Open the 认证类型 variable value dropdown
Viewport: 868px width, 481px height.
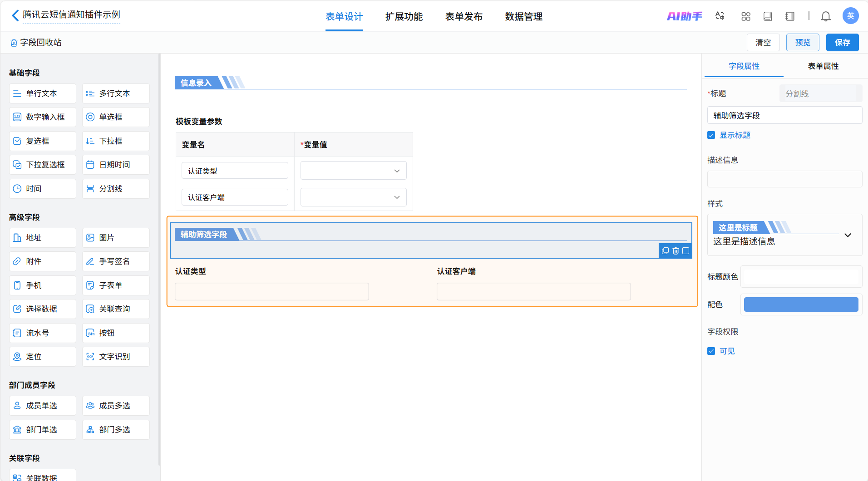point(353,171)
